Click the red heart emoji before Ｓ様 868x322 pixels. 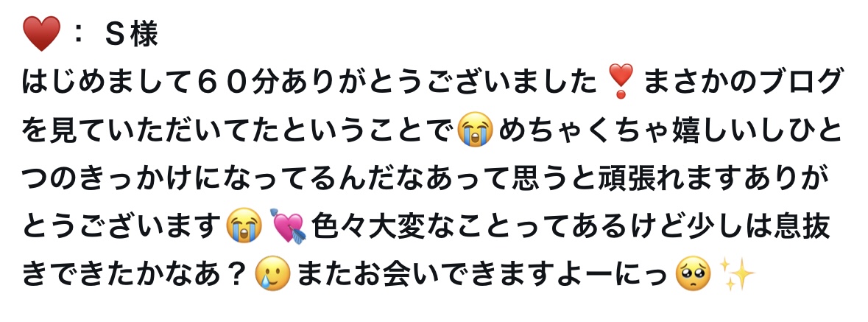41,34
